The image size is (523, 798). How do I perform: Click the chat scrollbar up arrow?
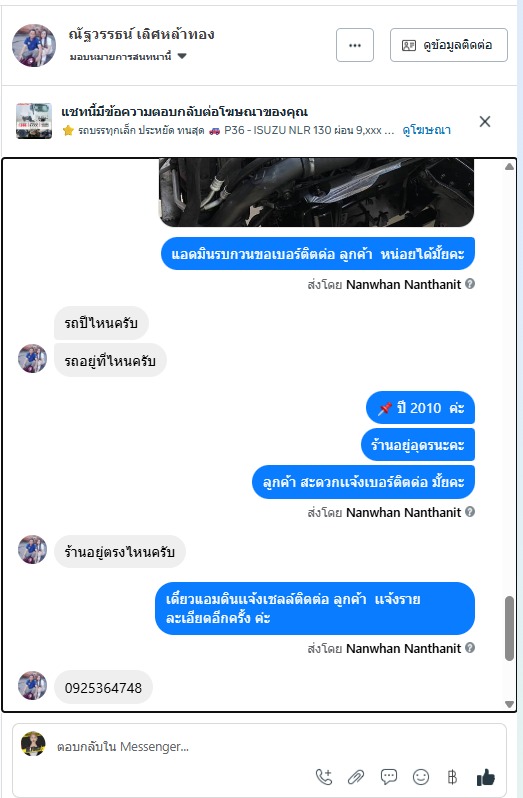coord(509,166)
